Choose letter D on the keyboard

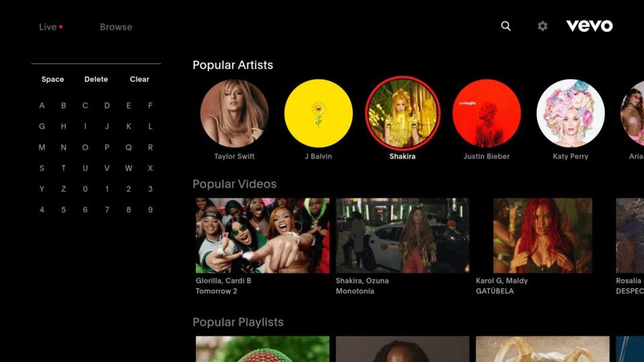coord(107,105)
